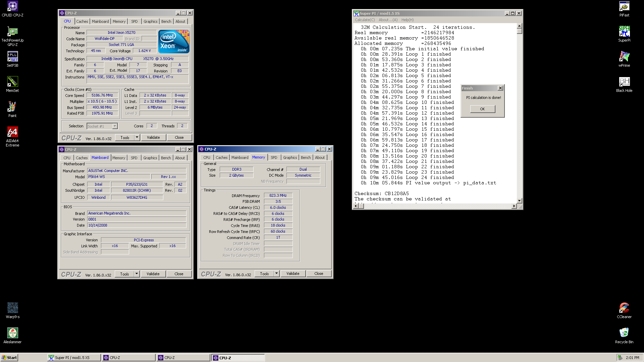Click Close in the Mainboard CPU-Z window
This screenshot has width=644, height=362.
coord(179,274)
